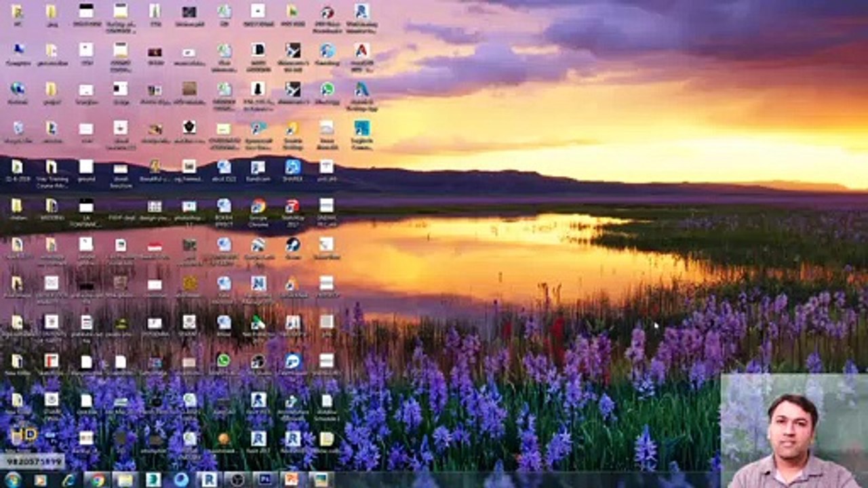Screen dimensions: 868x488
Task: Click the webcam presenter thumbnail
Action: [x=794, y=430]
